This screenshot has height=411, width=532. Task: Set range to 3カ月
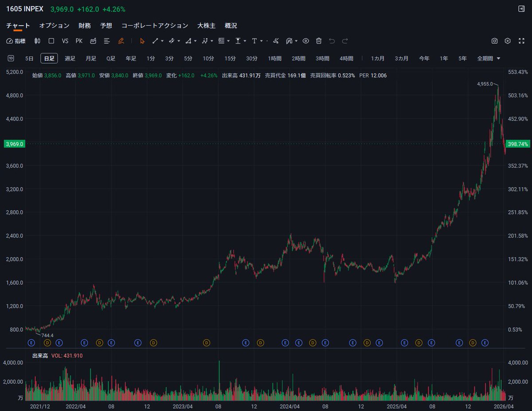click(x=402, y=58)
